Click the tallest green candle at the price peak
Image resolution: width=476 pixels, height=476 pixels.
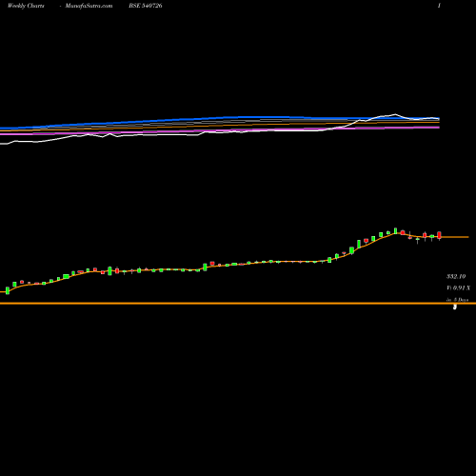(395, 230)
